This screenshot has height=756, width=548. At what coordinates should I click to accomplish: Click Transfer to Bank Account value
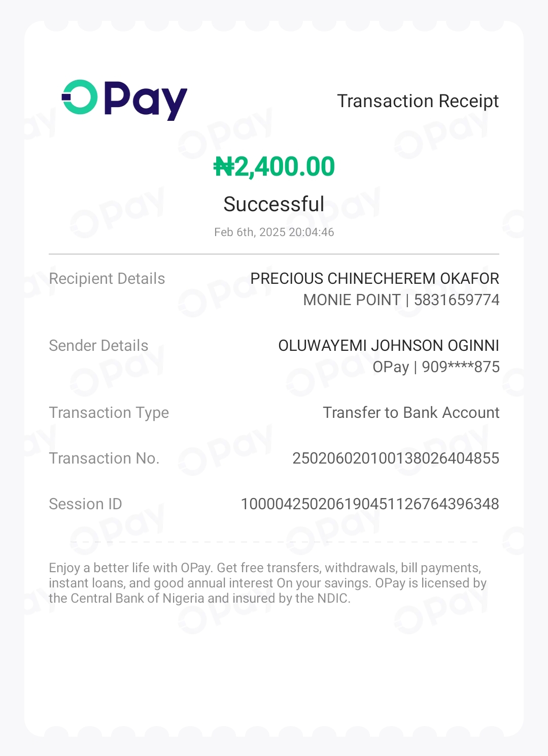(411, 412)
